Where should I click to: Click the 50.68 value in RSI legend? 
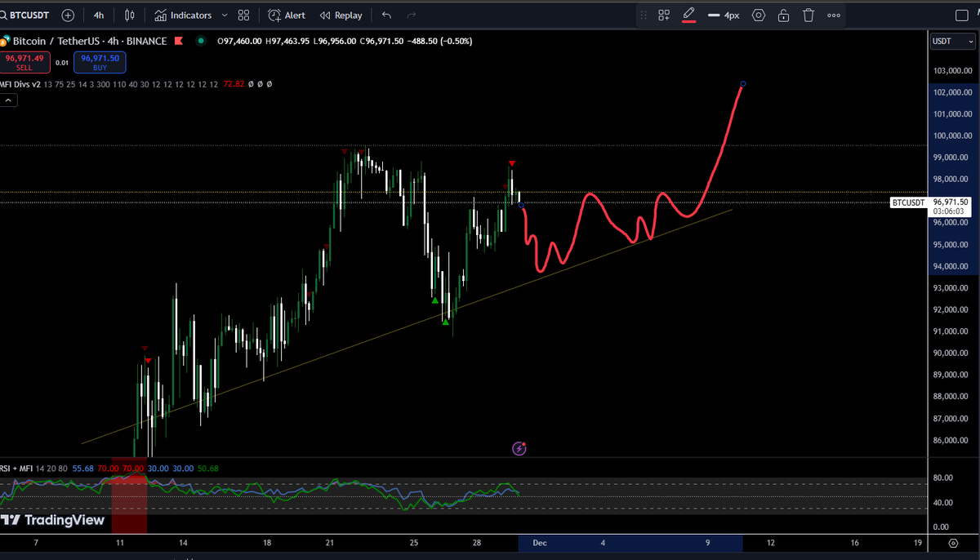click(x=208, y=469)
